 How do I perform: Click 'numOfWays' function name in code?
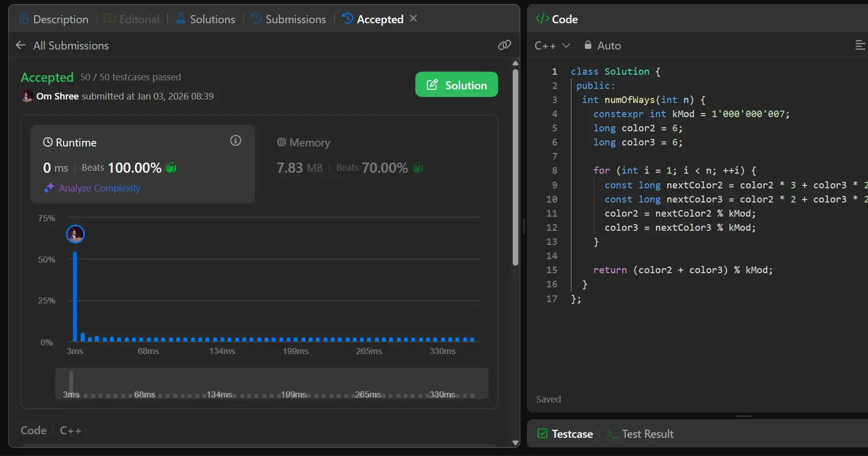point(630,100)
